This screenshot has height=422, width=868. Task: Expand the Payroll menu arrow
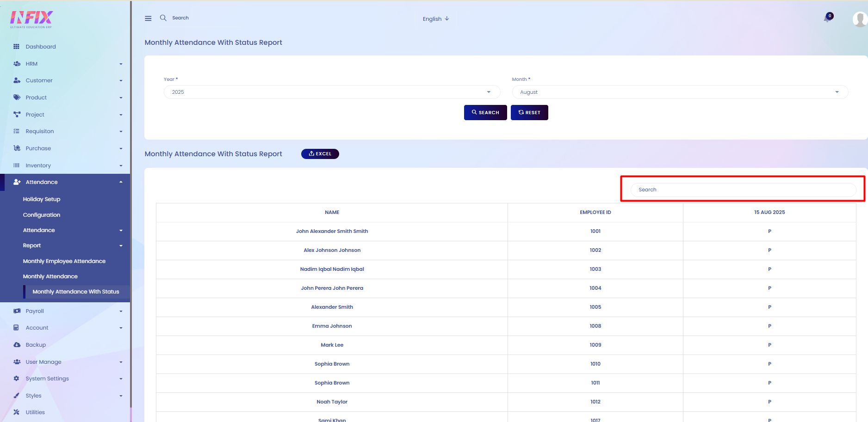121,312
